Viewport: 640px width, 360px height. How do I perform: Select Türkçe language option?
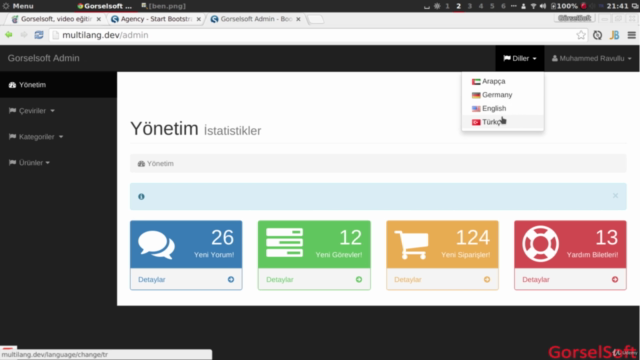point(503,122)
